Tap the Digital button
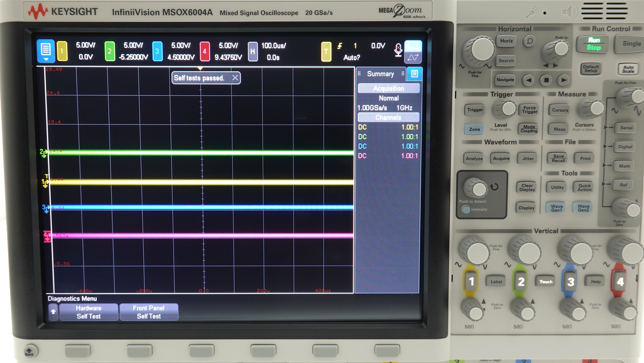Screen dimensions: 644x363 point(625,147)
